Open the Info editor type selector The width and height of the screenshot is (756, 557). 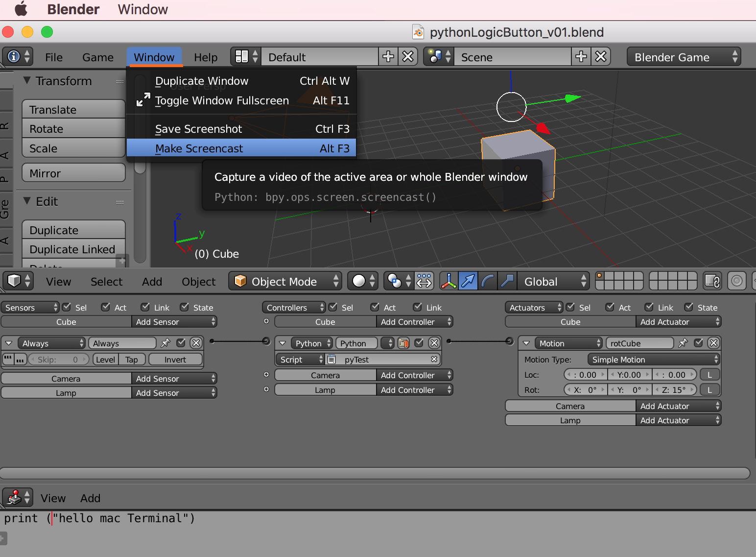tap(18, 57)
